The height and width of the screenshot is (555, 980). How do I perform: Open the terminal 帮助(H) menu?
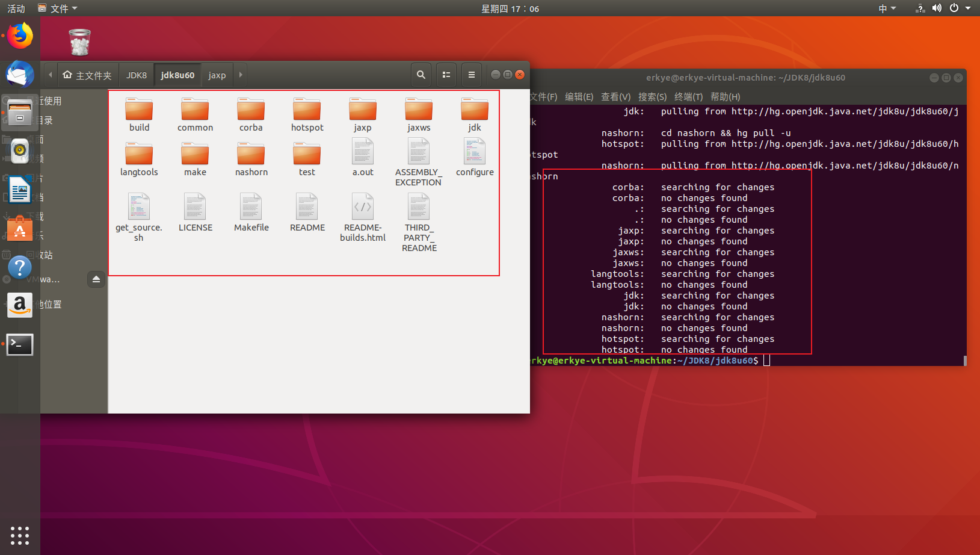725,96
